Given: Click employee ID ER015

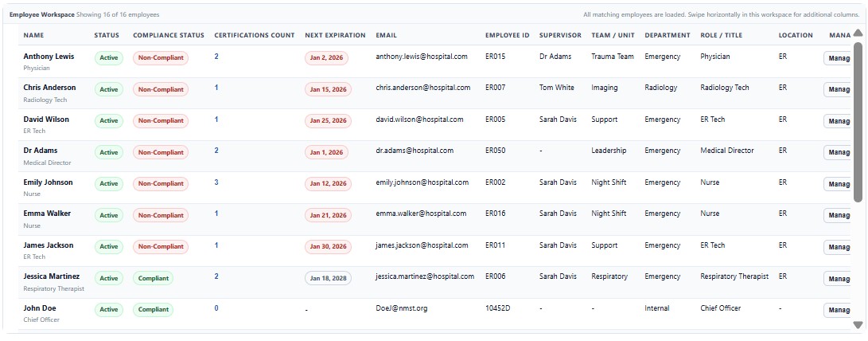Looking at the screenshot, I should coord(496,57).
